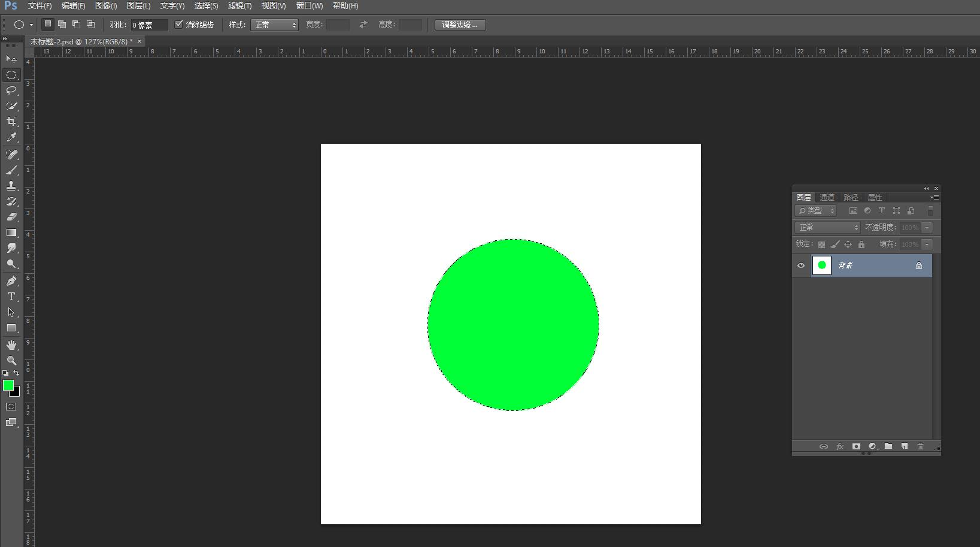Viewport: 980px width, 547px height.
Task: Add a layer style with fx
Action: click(x=840, y=446)
